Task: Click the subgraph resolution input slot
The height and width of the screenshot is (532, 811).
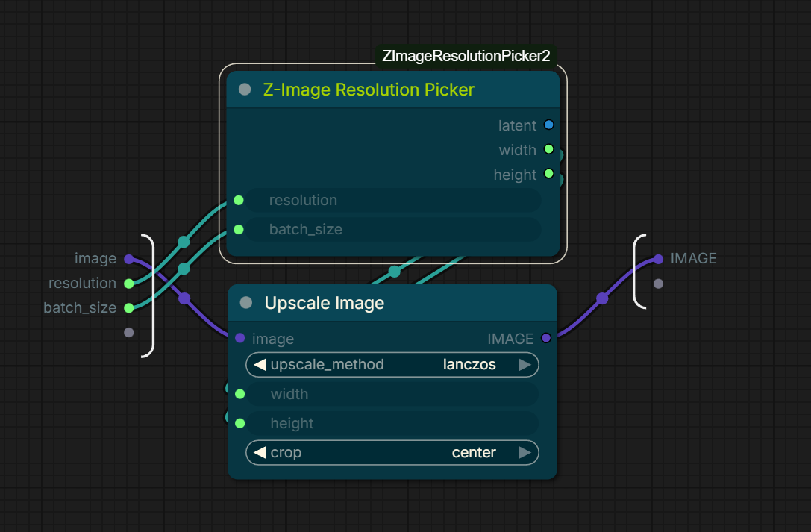Action: click(x=129, y=284)
